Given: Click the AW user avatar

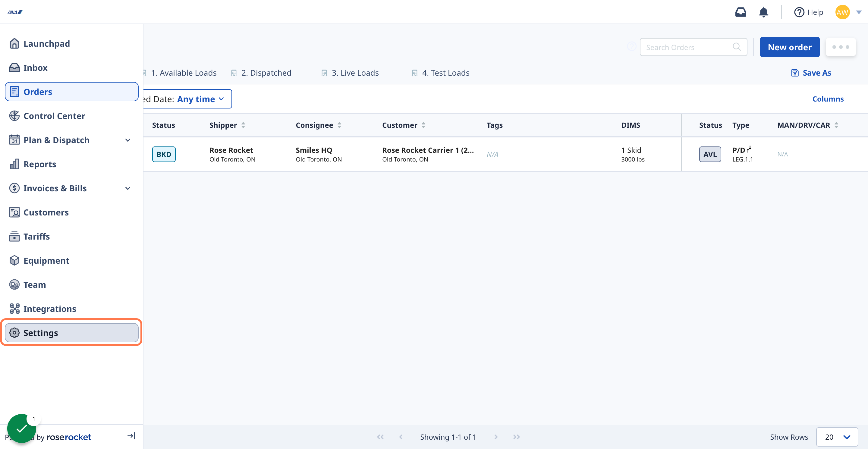Looking at the screenshot, I should [842, 12].
